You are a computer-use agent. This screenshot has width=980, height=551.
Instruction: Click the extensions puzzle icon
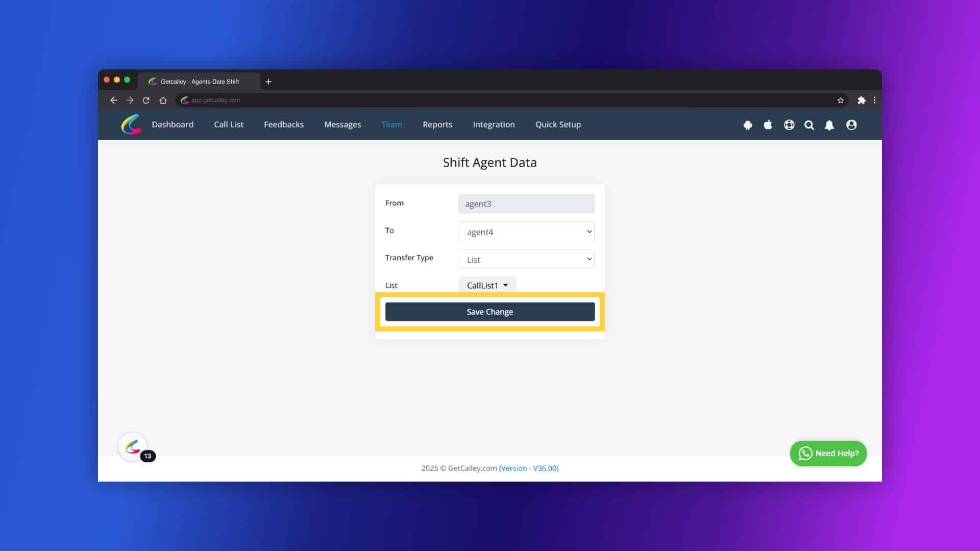tap(862, 100)
